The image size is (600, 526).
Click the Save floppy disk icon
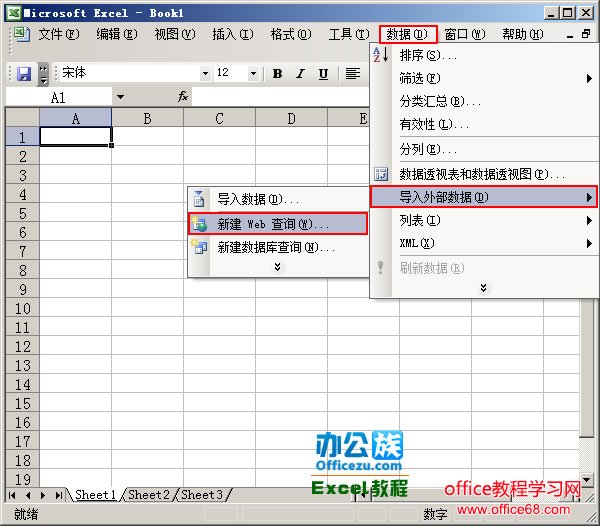24,73
